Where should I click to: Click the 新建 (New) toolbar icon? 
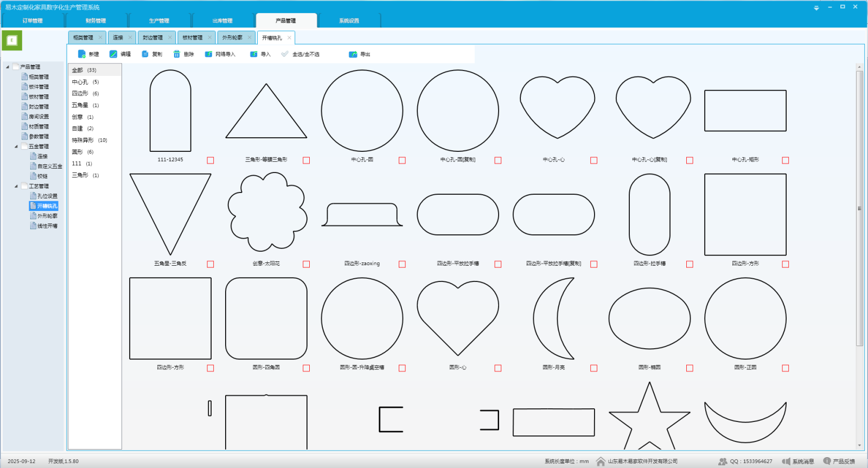[x=82, y=54]
